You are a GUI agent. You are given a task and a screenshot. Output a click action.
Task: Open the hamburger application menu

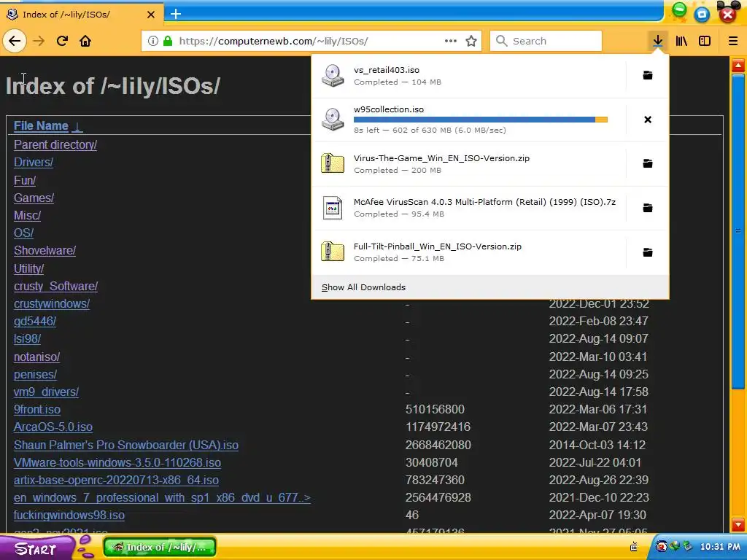click(732, 41)
